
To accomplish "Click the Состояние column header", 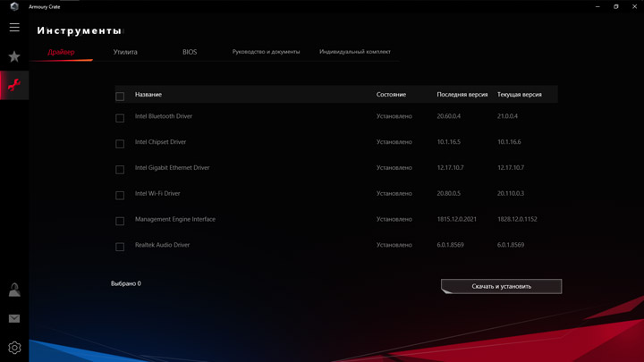I will tap(391, 95).
